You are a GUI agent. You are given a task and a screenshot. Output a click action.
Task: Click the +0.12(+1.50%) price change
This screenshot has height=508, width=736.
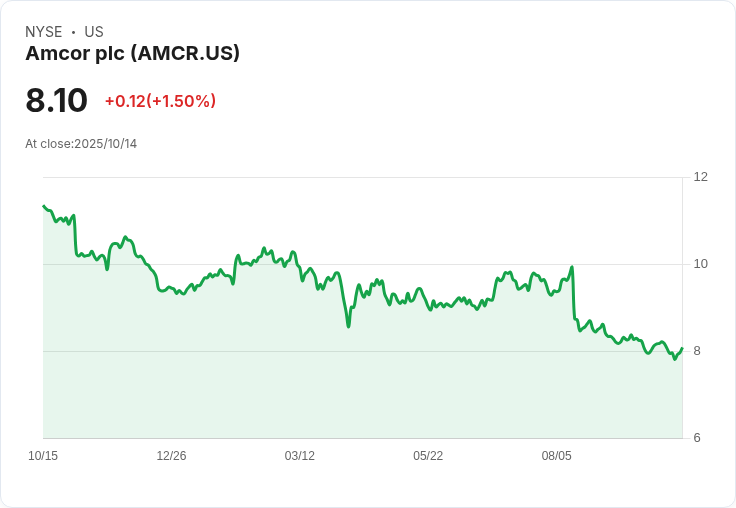[160, 101]
